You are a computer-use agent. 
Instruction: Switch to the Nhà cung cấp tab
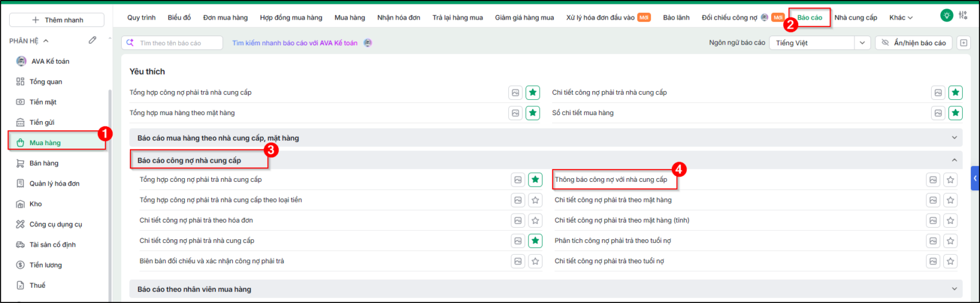pyautogui.click(x=856, y=18)
